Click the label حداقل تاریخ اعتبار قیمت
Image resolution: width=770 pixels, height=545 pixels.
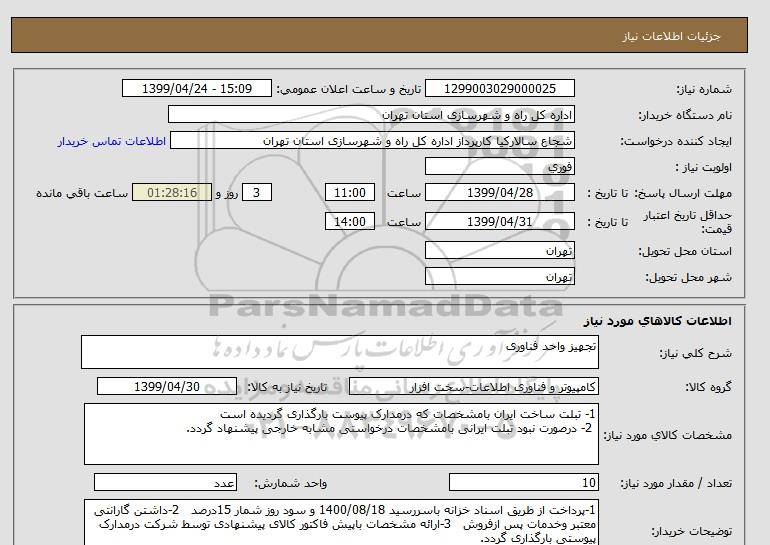(x=687, y=222)
